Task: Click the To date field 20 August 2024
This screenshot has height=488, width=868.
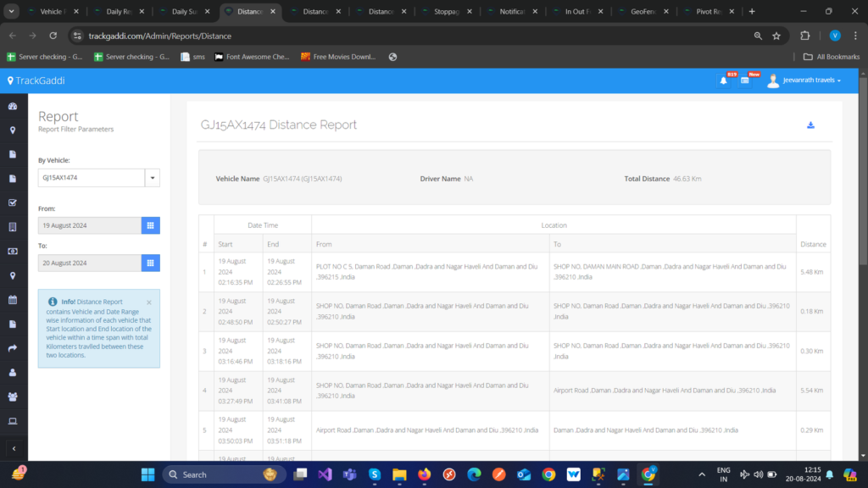Action: pyautogui.click(x=90, y=263)
